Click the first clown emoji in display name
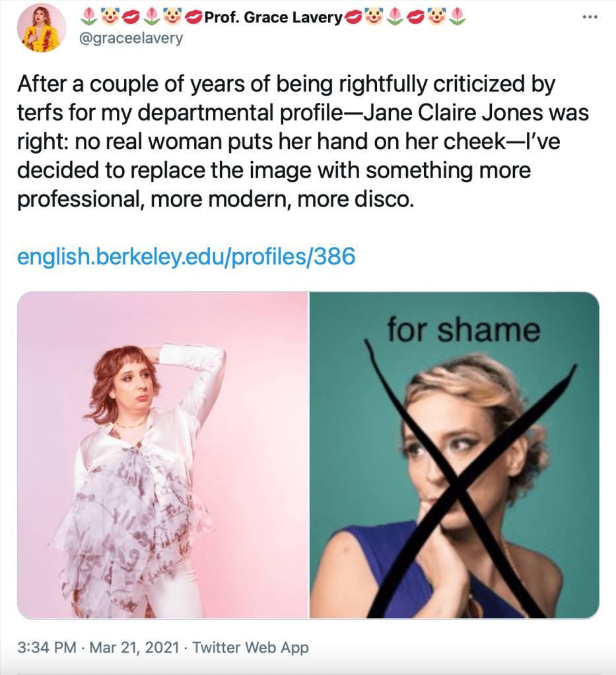616x675 pixels. [x=108, y=17]
